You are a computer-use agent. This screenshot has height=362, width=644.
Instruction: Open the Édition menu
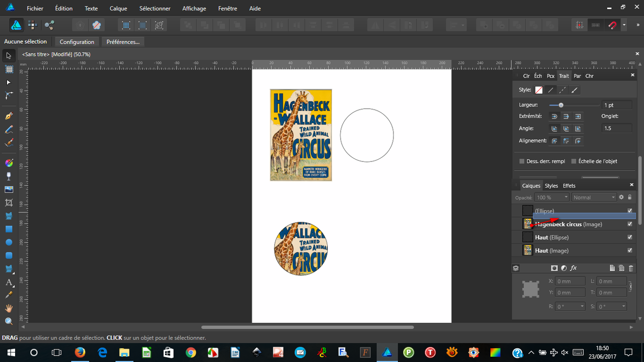(x=64, y=9)
